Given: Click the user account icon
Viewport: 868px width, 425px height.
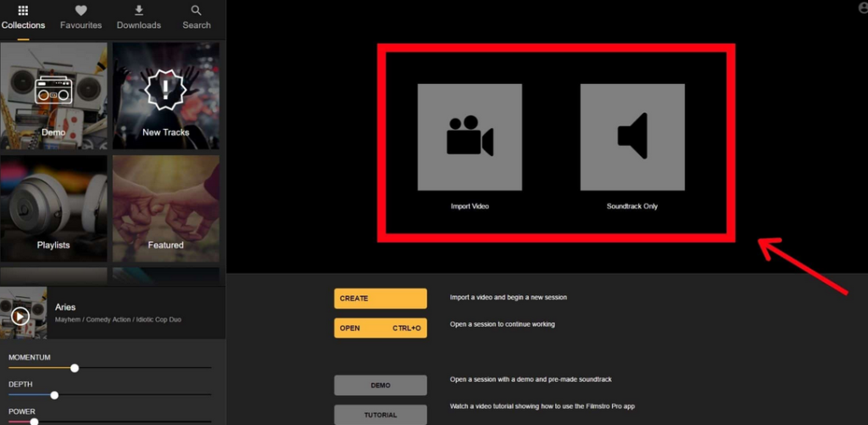Looking at the screenshot, I should (x=863, y=8).
